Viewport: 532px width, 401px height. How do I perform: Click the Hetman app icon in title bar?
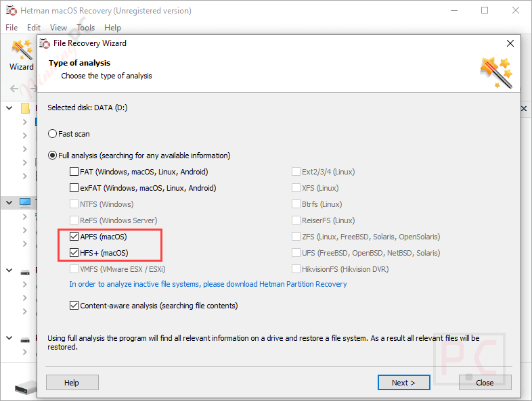pos(12,11)
